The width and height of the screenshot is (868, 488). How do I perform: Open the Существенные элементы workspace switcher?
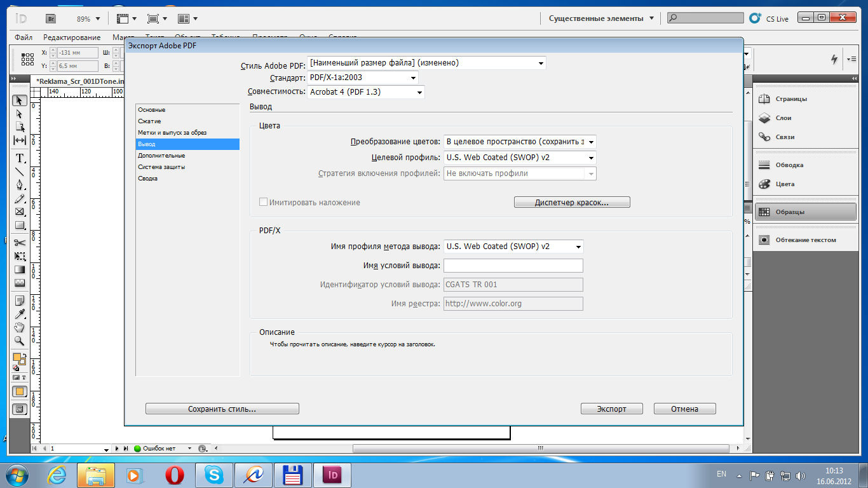point(601,18)
